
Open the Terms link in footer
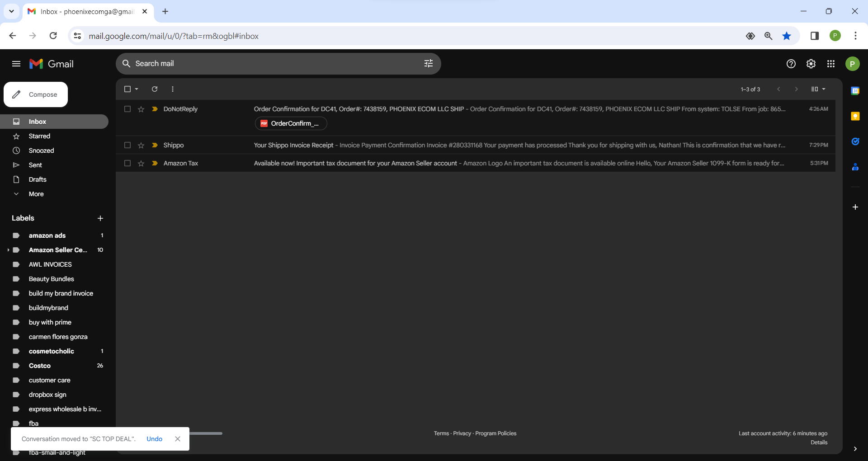[441, 433]
